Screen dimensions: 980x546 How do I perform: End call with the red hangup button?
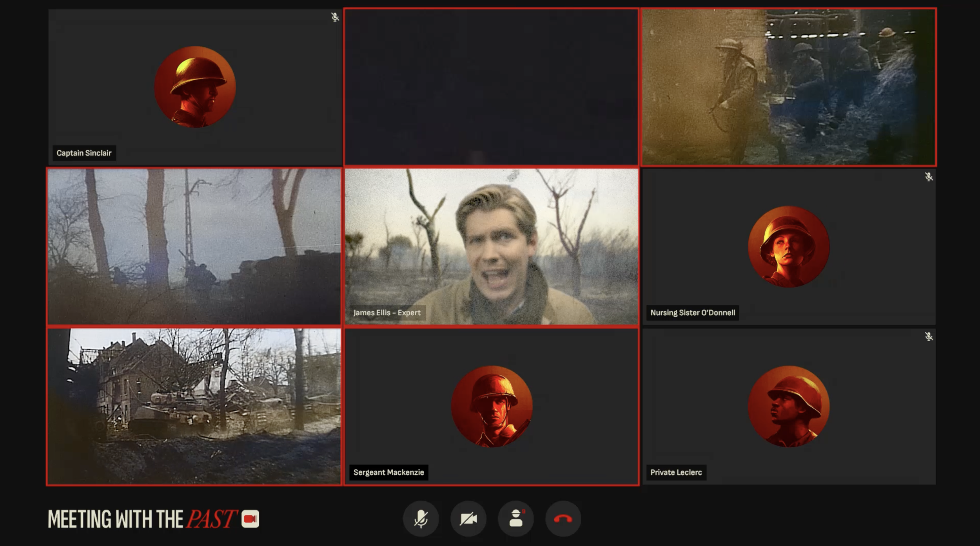(563, 519)
